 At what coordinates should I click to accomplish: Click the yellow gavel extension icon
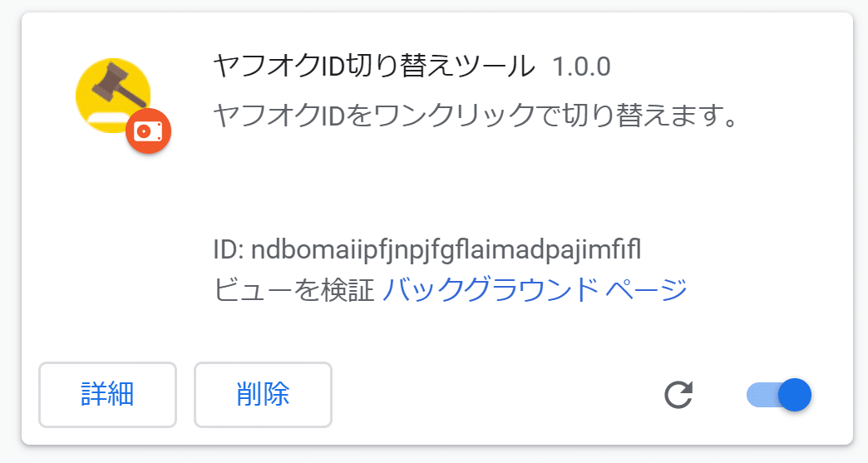pos(113,96)
